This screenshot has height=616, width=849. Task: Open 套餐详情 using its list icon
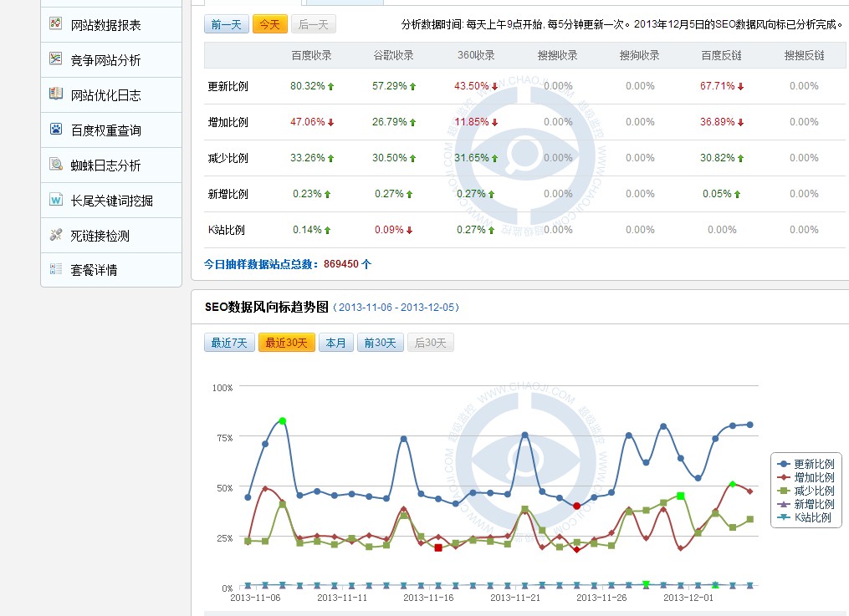56,270
